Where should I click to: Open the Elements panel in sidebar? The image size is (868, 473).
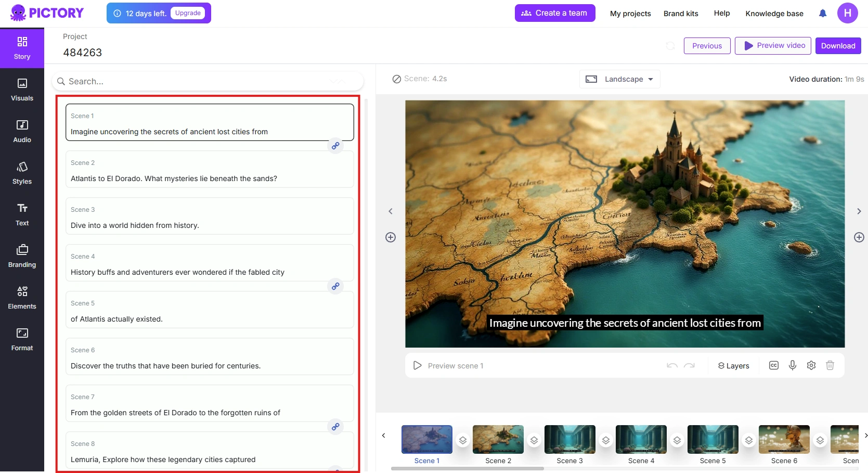22,298
